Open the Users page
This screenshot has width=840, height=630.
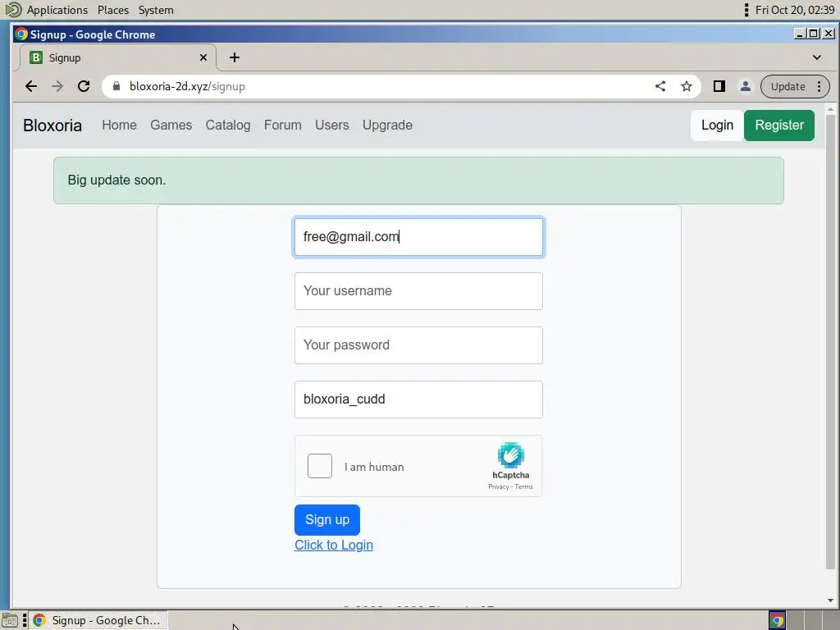331,125
